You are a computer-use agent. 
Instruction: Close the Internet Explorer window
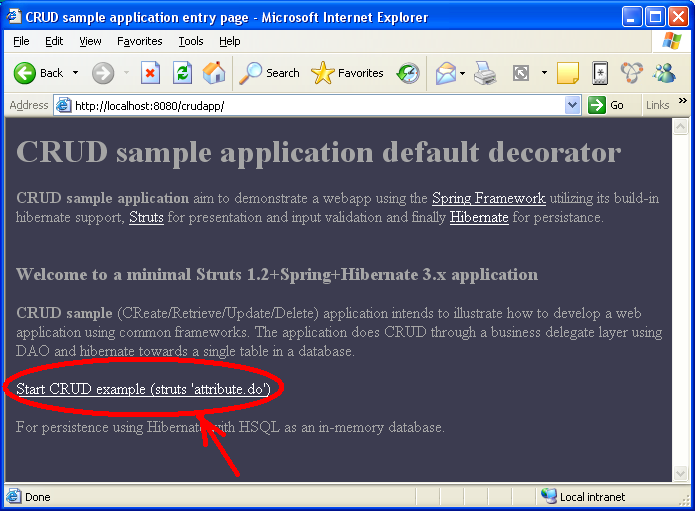[679, 17]
